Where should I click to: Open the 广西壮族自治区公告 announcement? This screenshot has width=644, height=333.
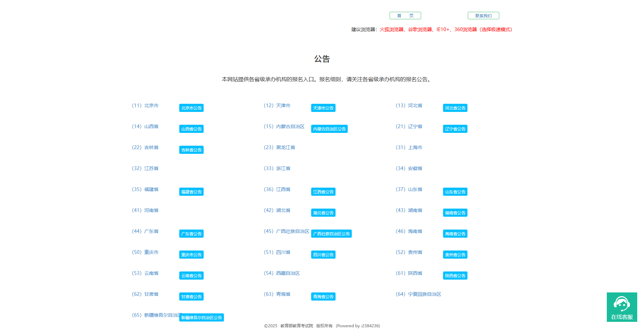pos(332,233)
